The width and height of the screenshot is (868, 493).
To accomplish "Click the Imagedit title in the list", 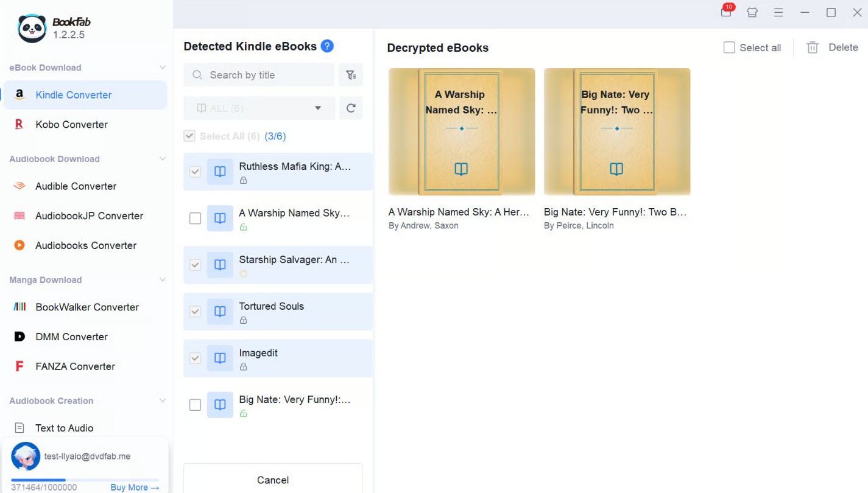I will [258, 353].
